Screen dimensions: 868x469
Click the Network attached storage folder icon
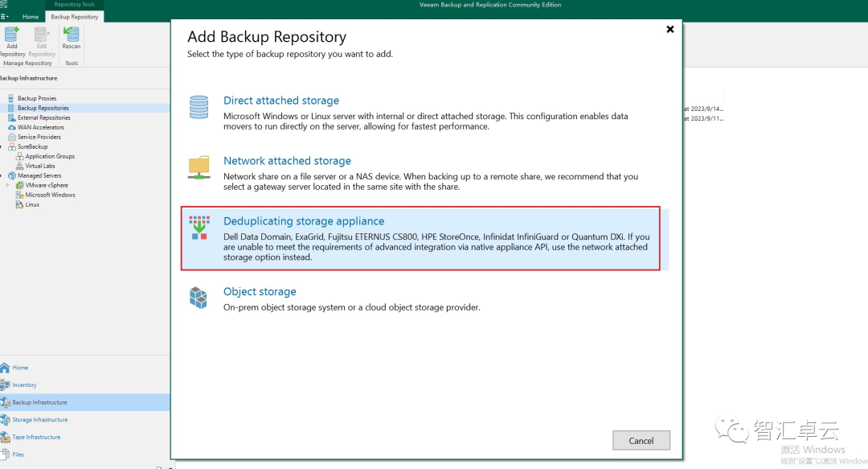[199, 167]
